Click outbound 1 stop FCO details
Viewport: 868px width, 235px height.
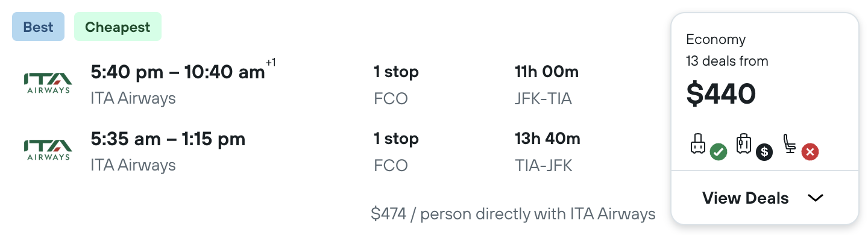coord(396,85)
